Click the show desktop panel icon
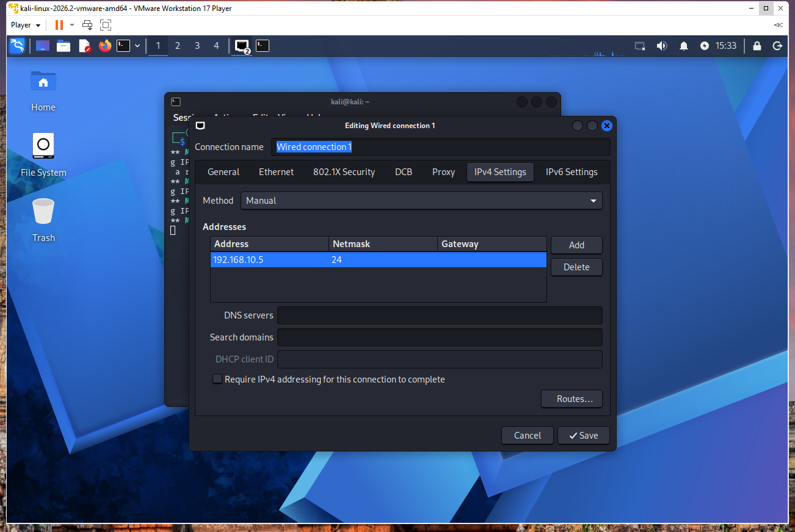The image size is (795, 532). point(43,46)
